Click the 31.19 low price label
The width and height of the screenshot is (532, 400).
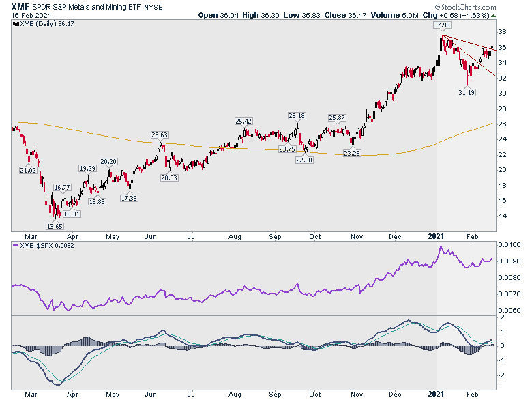467,92
